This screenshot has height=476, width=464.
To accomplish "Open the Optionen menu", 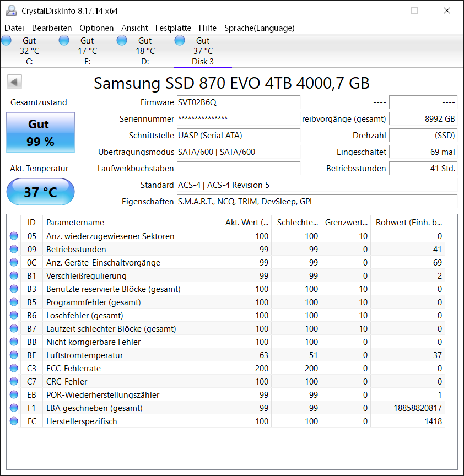I will point(96,28).
